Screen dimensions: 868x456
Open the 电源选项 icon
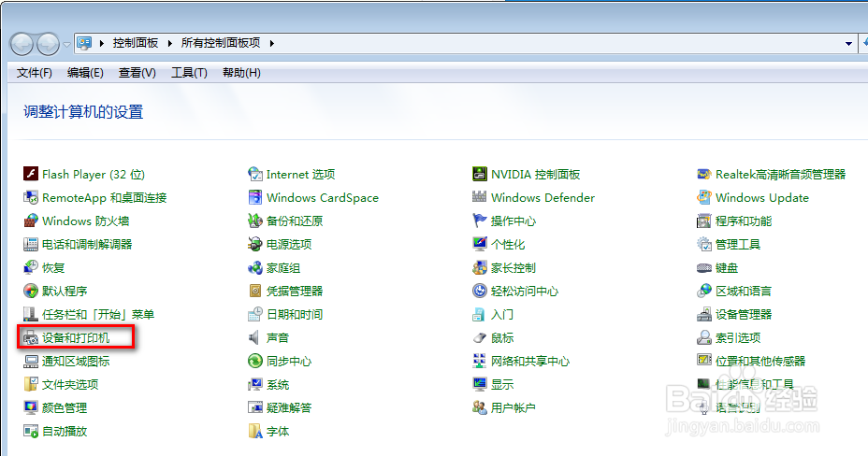254,244
